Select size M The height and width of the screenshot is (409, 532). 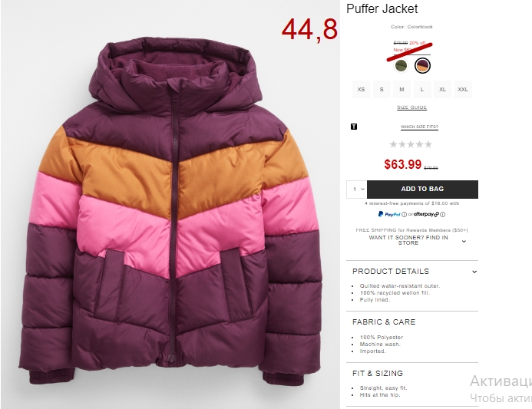click(401, 90)
